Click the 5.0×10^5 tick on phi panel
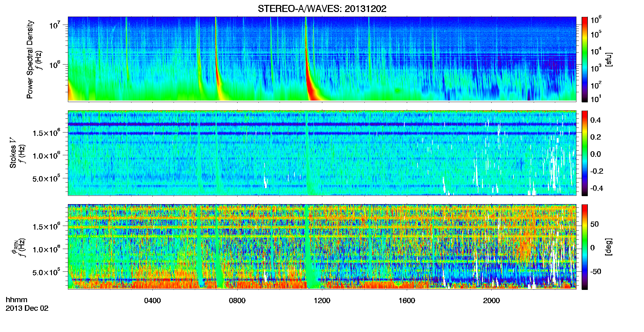The width and height of the screenshot is (644, 332). click(x=46, y=272)
